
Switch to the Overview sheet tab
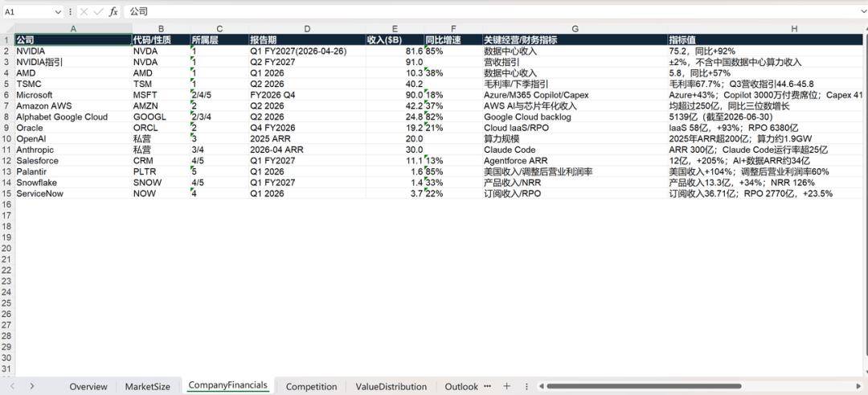(x=88, y=387)
